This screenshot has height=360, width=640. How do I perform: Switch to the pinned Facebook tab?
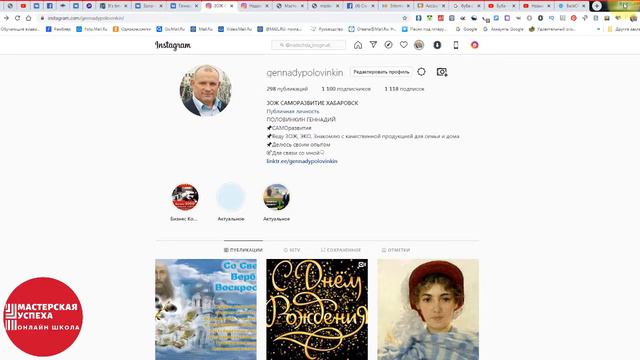coord(49,6)
